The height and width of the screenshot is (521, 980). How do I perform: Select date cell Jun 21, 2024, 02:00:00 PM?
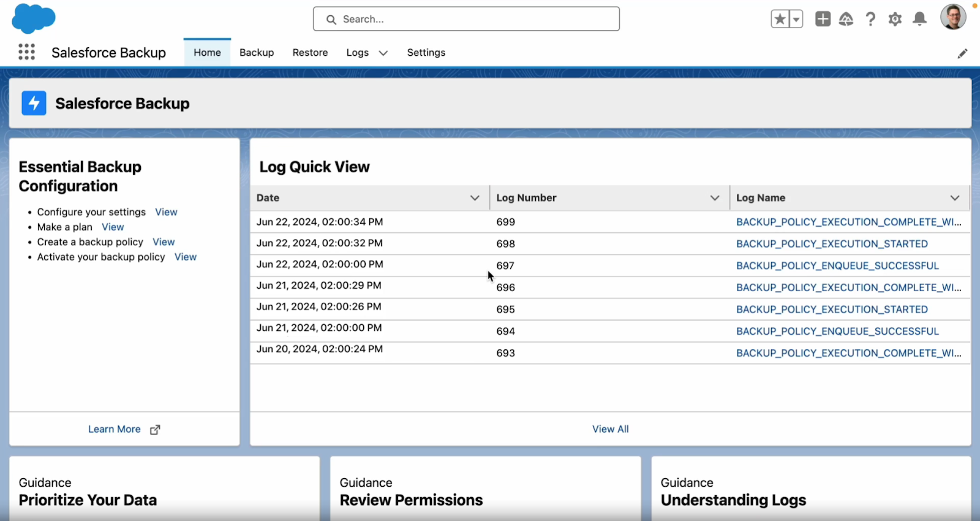319,328
